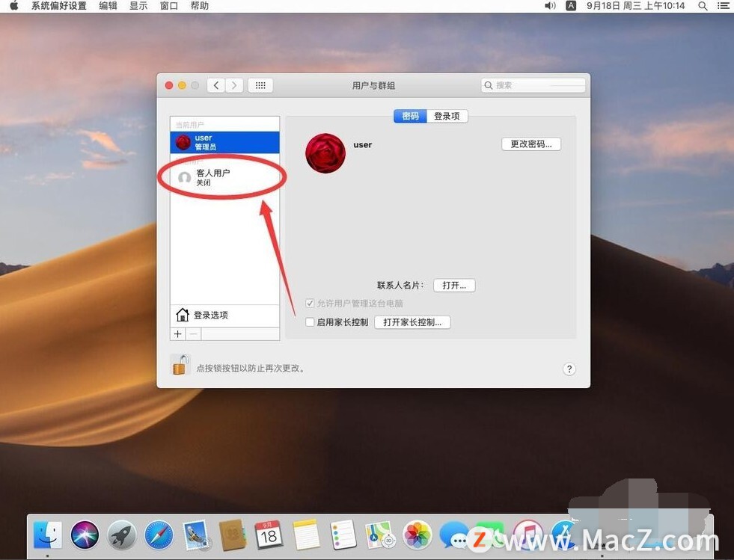Open Safari compass icon in Dock
Screen dimensions: 734x560
pyautogui.click(x=159, y=535)
